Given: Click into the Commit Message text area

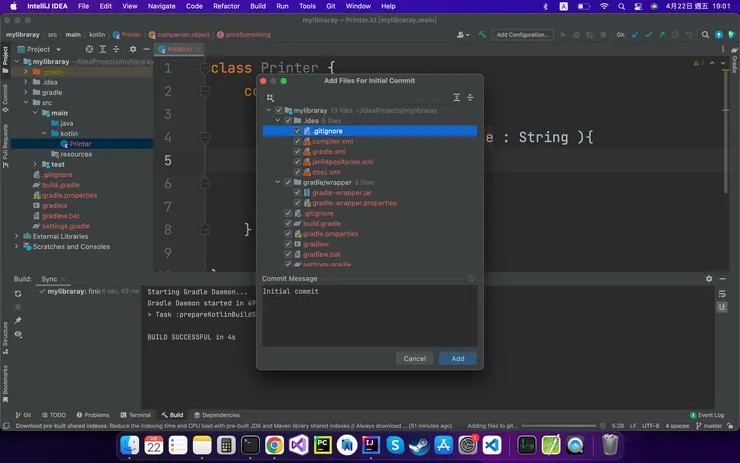Looking at the screenshot, I should pos(369,315).
